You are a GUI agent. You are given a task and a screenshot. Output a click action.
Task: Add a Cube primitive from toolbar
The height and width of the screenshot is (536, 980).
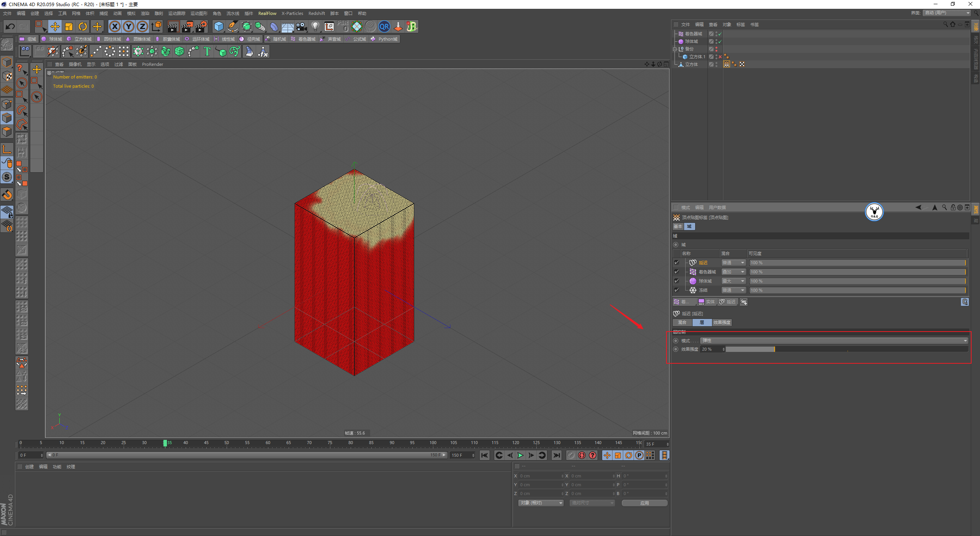[x=219, y=26]
